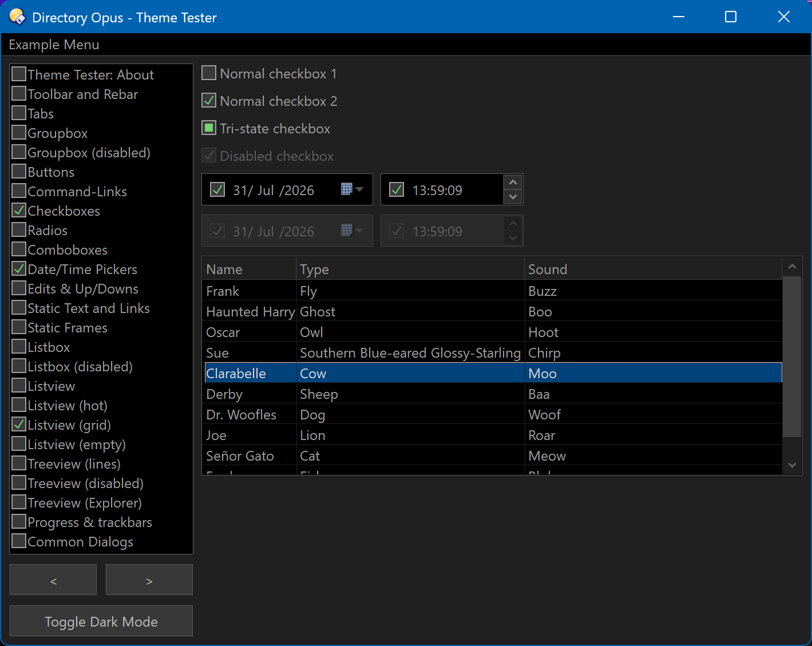Select the Haunted Harry row

click(x=492, y=311)
